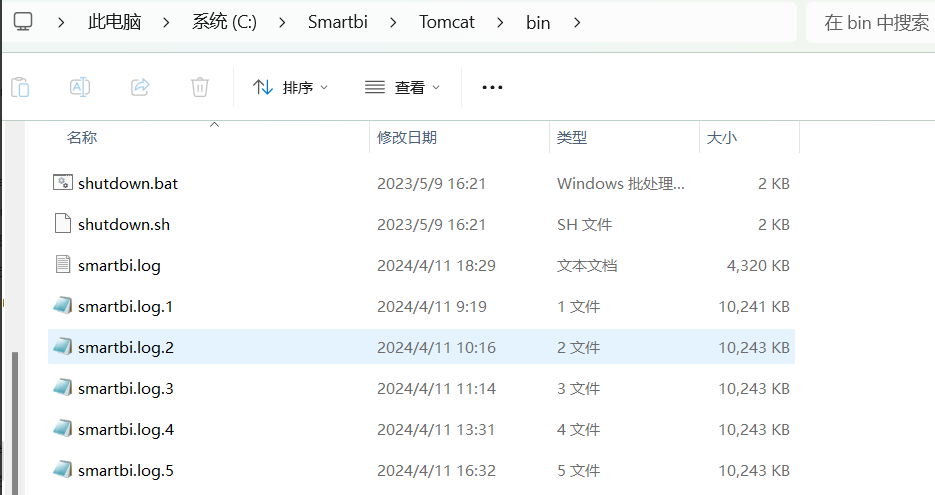Select file name smartbi.log.1

[125, 307]
